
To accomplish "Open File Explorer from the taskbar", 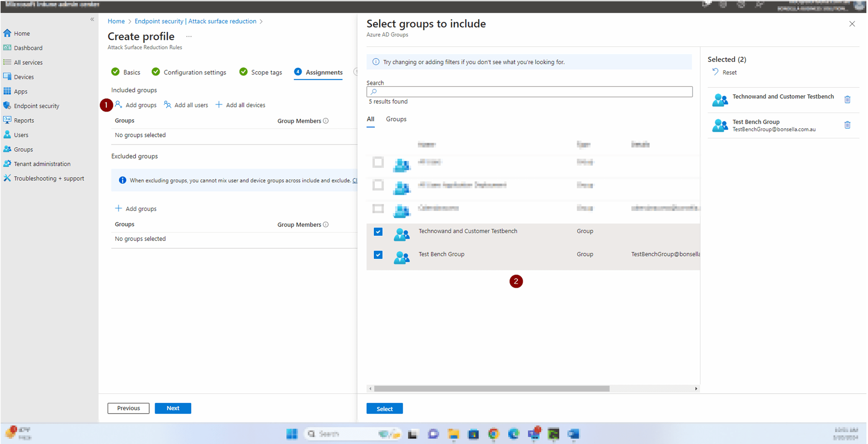I will pos(453,434).
